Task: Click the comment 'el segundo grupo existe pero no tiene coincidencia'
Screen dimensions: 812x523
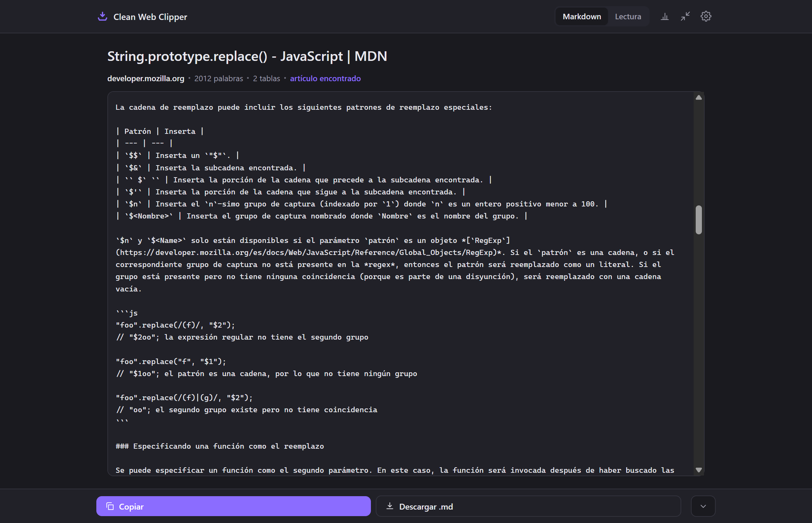Action: 266,410
